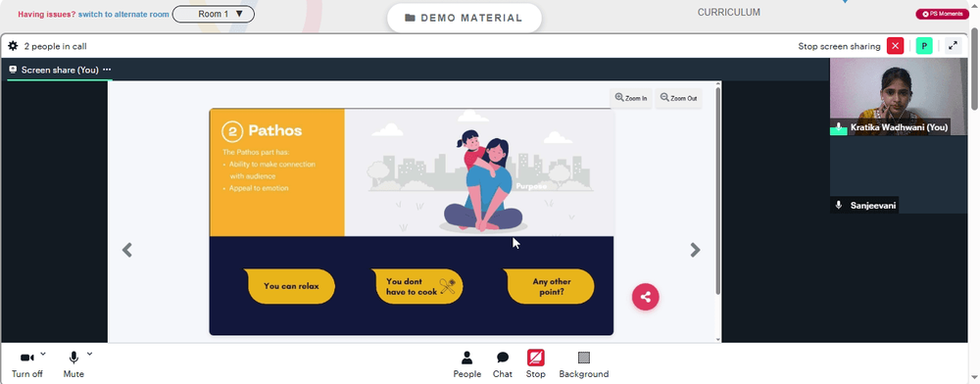Click the switch to alternate room link

tap(123, 14)
